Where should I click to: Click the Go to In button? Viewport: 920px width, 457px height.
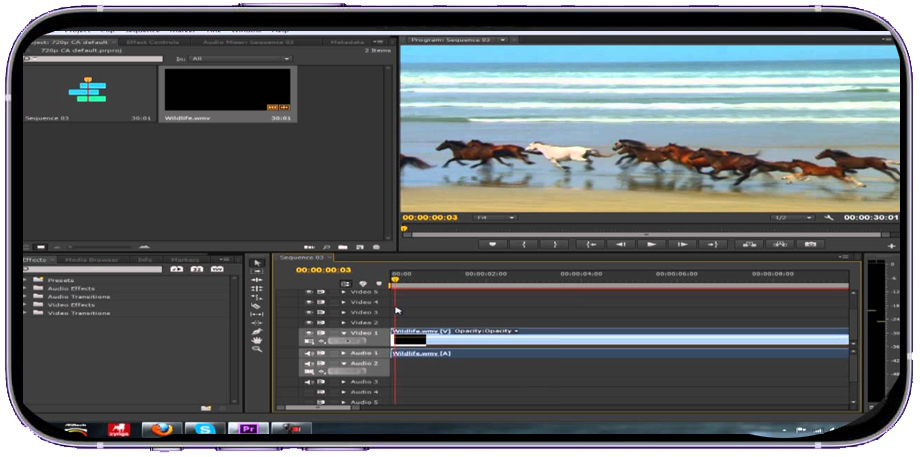tap(590, 245)
